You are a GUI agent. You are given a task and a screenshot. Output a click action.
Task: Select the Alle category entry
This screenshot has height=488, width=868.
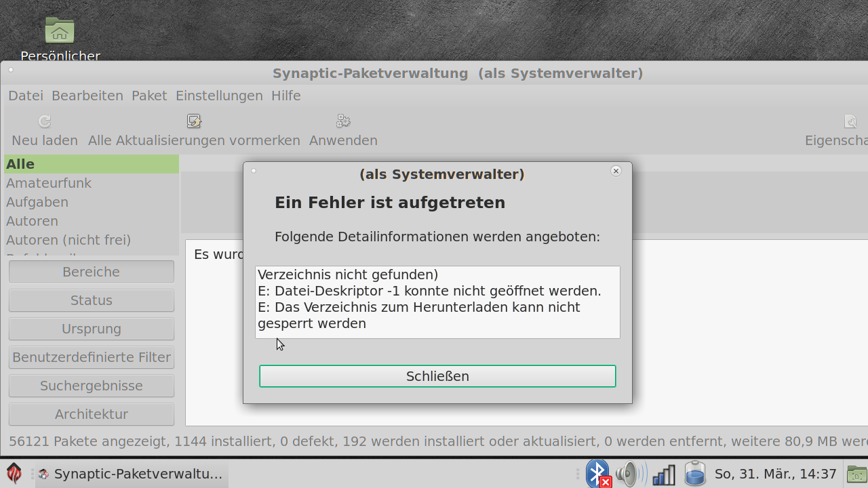(x=20, y=164)
